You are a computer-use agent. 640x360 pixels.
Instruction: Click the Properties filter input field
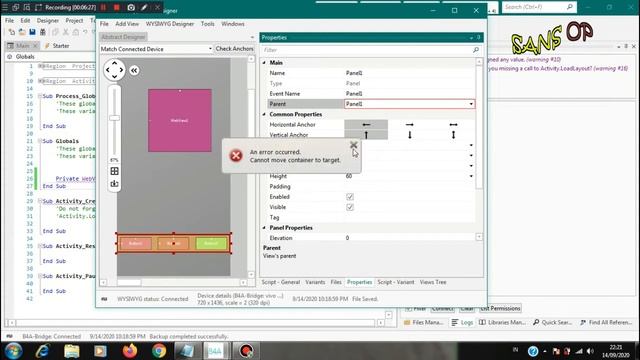(367, 50)
